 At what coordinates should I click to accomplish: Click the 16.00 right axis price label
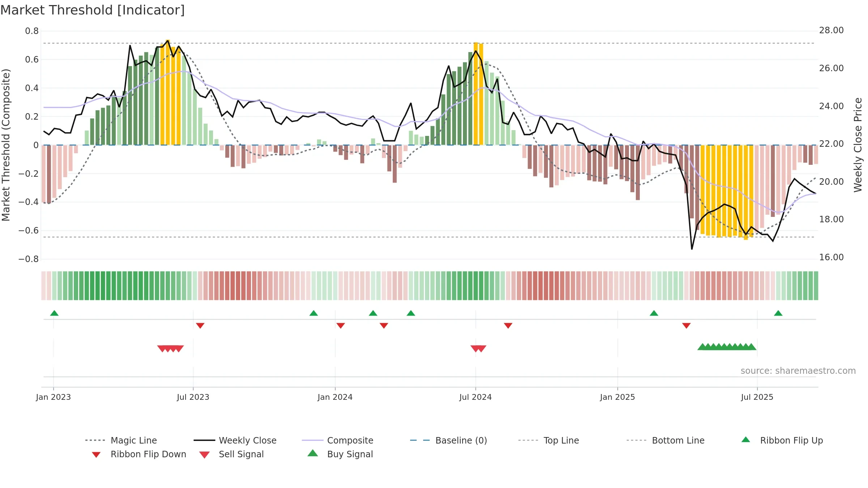point(831,257)
